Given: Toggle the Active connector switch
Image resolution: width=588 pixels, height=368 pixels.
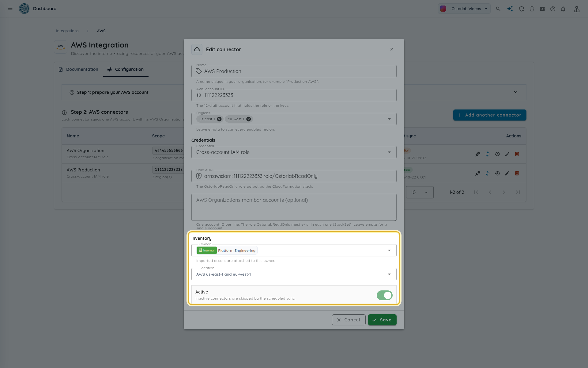Looking at the screenshot, I should (x=385, y=295).
